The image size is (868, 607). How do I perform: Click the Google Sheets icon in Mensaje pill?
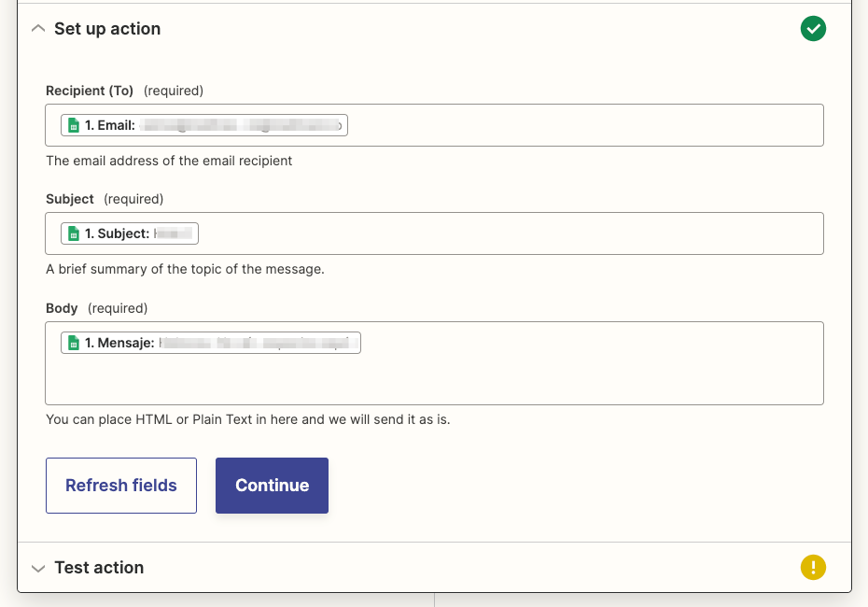coord(74,343)
